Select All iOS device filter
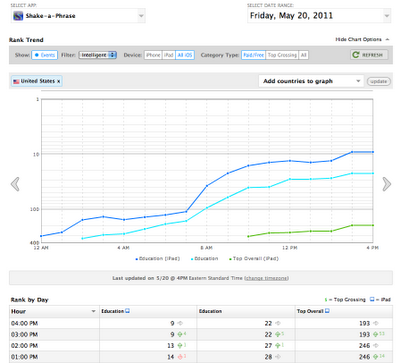Image resolution: width=400 pixels, height=363 pixels. [x=185, y=55]
